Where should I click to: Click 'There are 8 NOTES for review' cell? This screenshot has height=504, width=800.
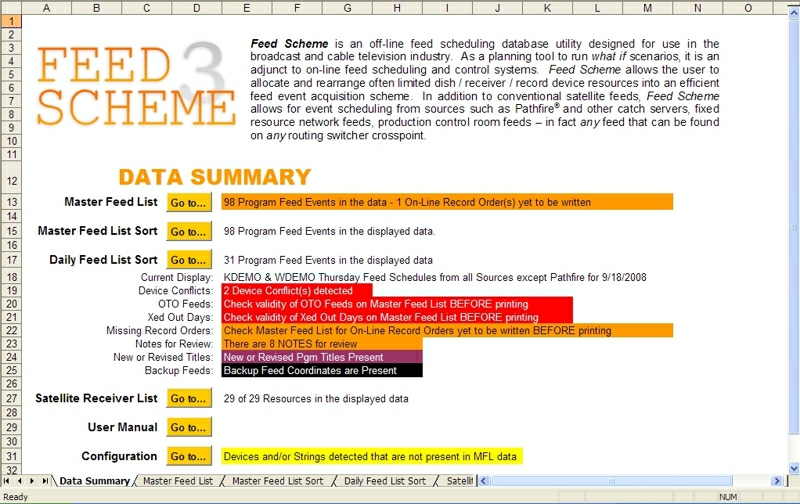click(x=322, y=343)
